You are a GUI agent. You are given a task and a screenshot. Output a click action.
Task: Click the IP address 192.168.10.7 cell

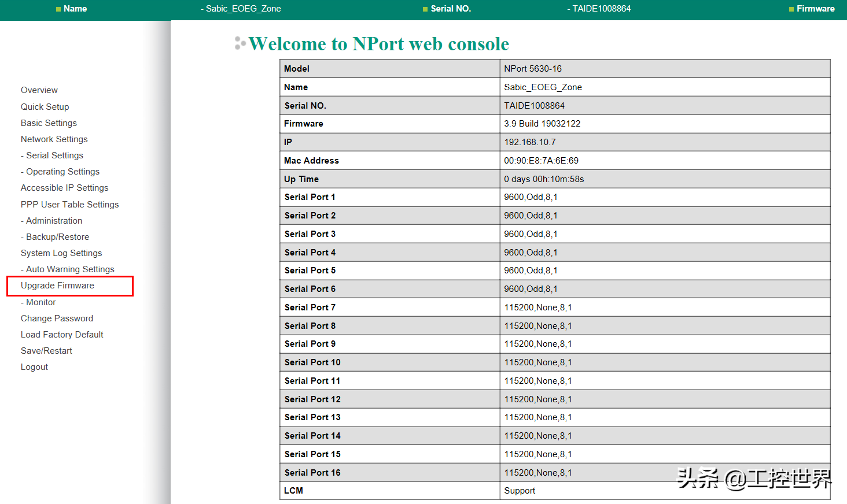[529, 142]
